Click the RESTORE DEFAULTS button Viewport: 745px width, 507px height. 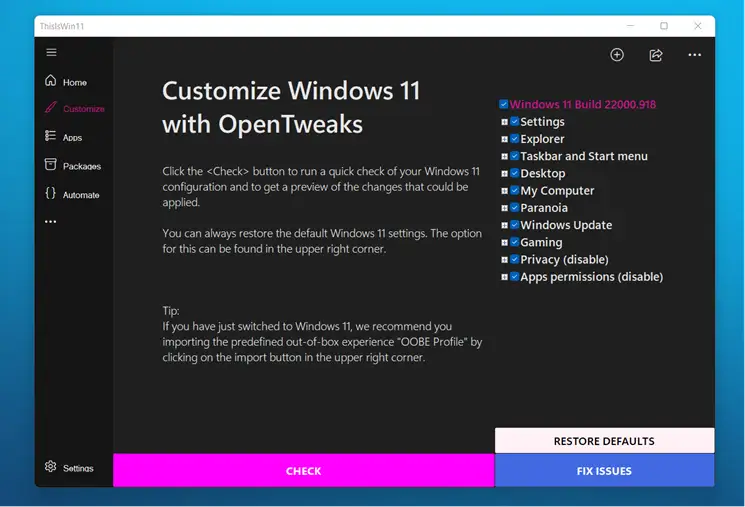pyautogui.click(x=604, y=440)
